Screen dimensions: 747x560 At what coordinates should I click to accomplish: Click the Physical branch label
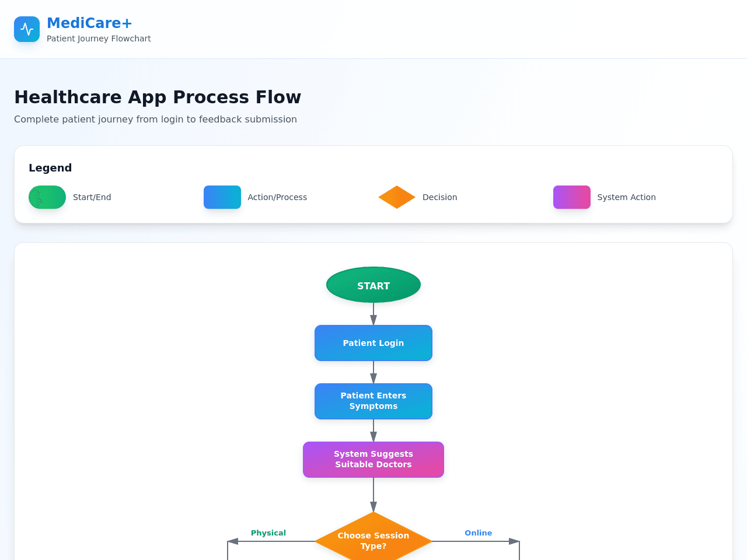pos(268,533)
